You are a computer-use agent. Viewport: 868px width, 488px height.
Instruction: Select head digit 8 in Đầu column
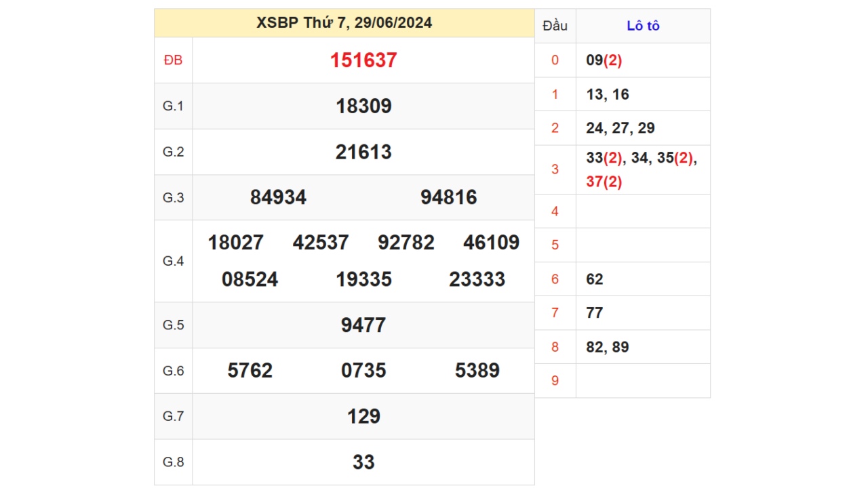pyautogui.click(x=555, y=347)
